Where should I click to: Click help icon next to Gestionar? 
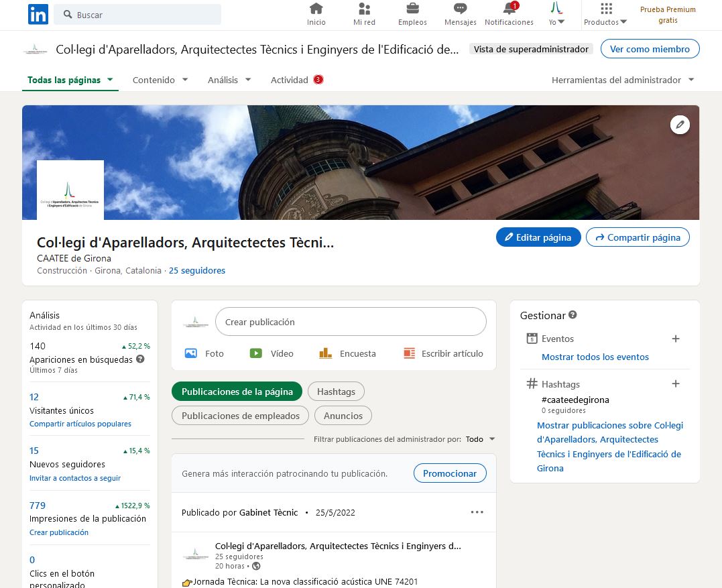click(573, 314)
